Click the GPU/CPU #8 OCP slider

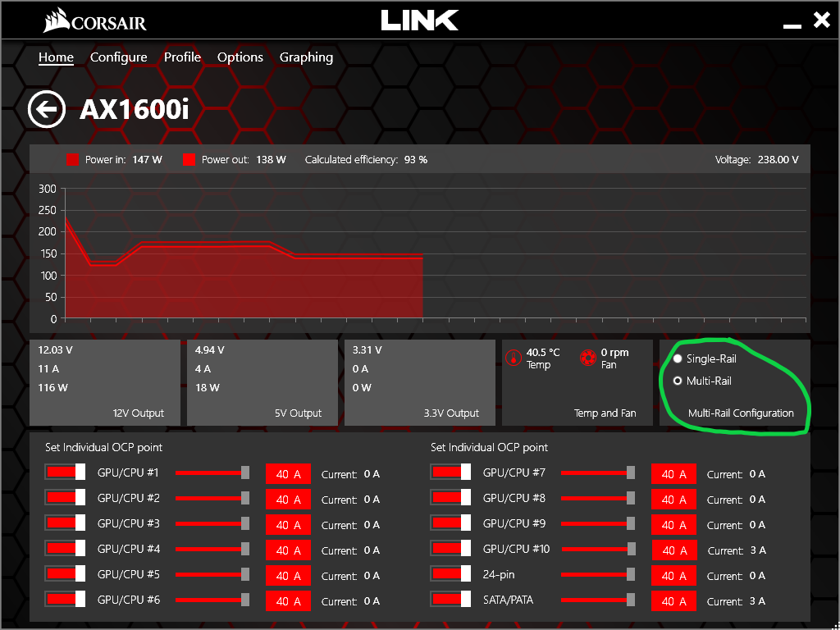598,498
